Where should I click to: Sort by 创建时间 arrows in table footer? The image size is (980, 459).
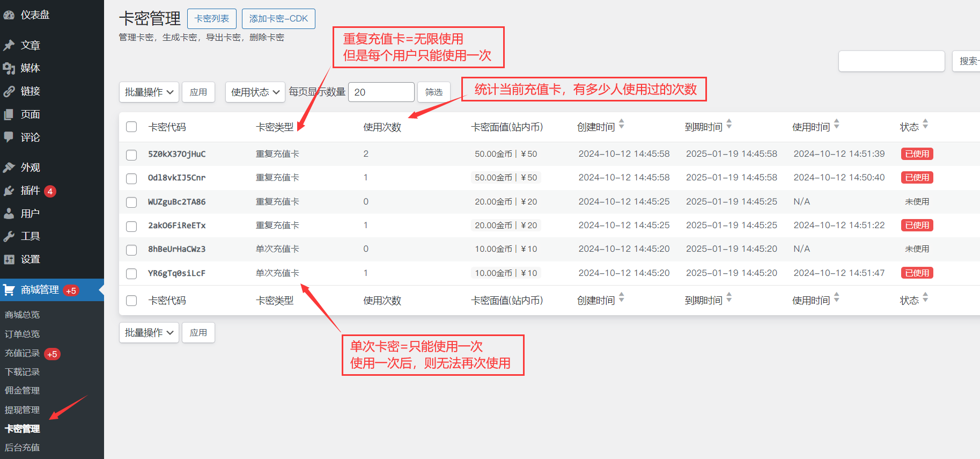622,297
